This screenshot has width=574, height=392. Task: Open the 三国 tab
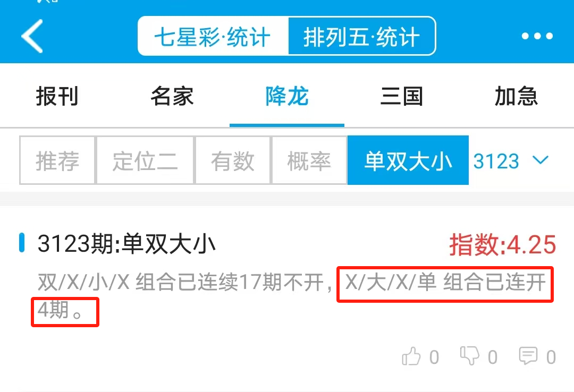click(402, 96)
